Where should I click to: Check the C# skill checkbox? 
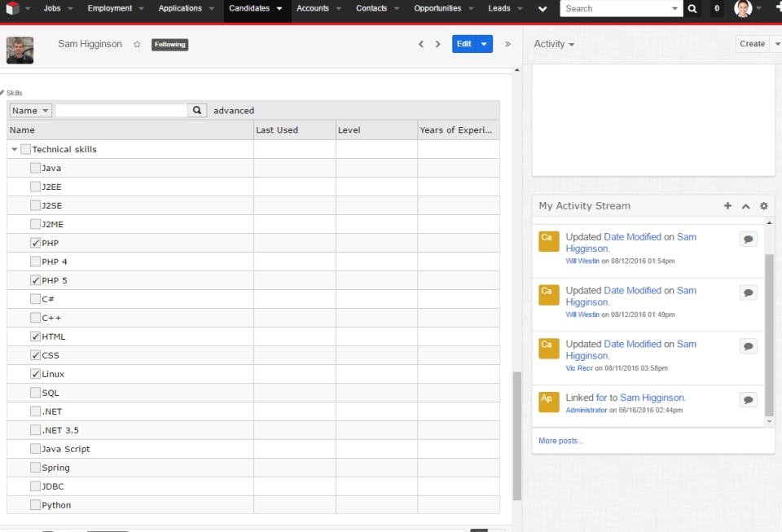[35, 299]
